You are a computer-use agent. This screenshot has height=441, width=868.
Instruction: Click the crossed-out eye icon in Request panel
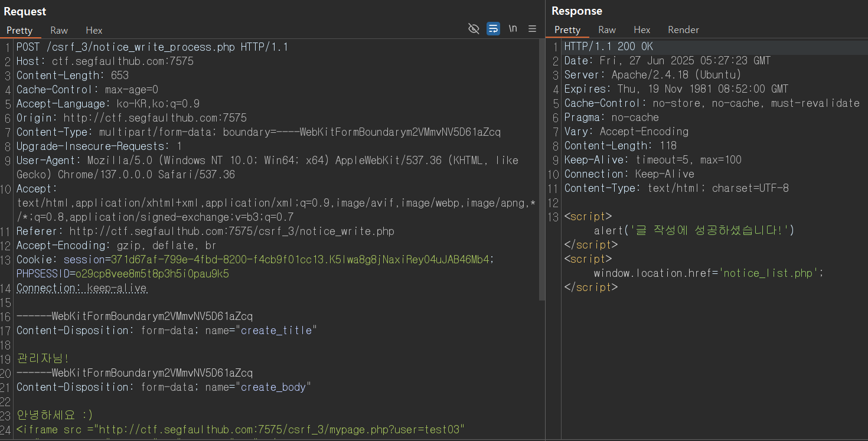point(474,29)
